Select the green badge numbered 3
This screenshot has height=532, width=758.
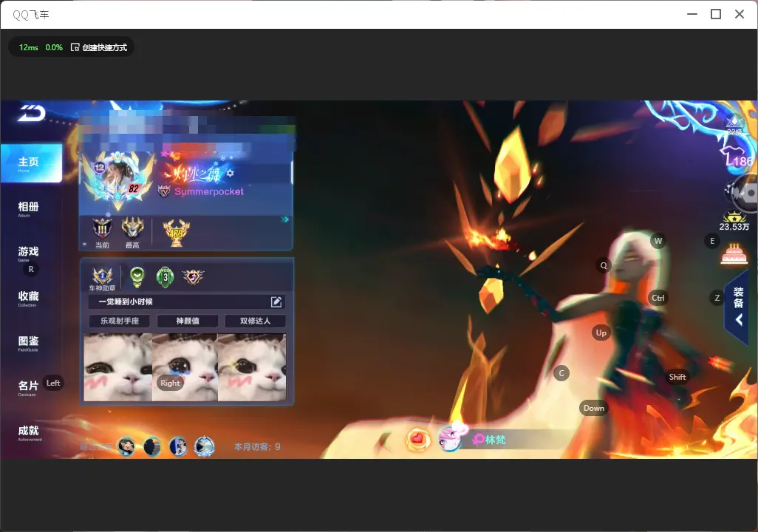point(165,277)
